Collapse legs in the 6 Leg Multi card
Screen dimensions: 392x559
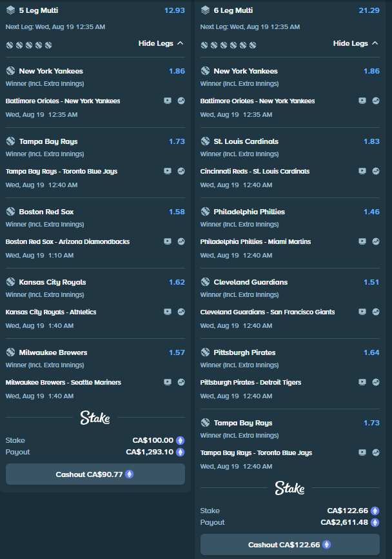tap(355, 43)
